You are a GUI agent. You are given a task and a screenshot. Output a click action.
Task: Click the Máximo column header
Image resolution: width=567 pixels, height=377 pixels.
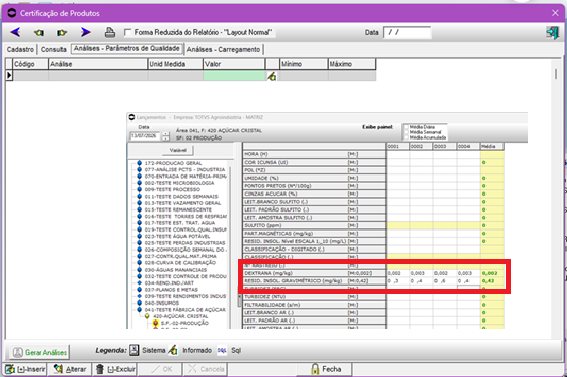352,64
